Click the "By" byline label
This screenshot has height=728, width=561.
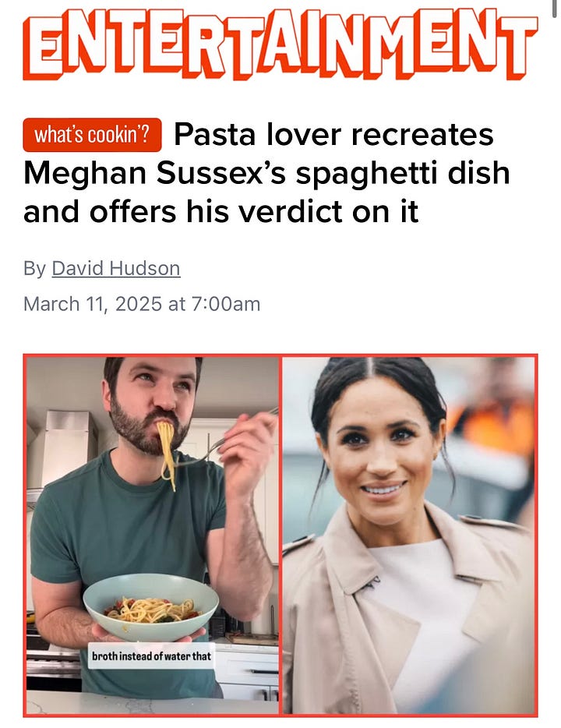34,269
